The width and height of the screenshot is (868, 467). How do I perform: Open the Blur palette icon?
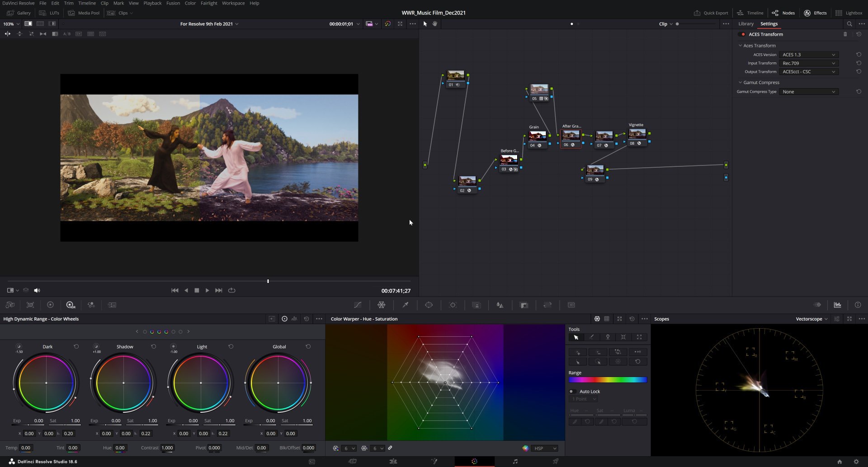click(x=500, y=305)
